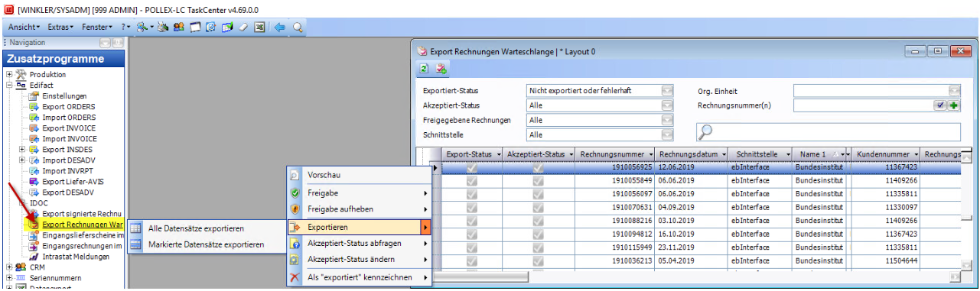This screenshot has width=980, height=291.
Task: Click the Excel export icon in the main toolbar
Action: click(x=259, y=27)
